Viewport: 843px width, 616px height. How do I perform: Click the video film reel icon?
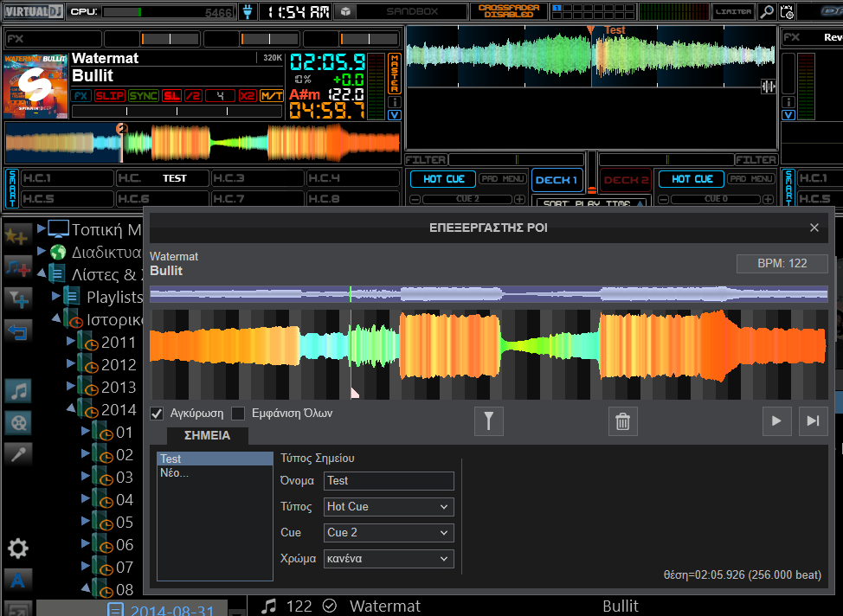[x=17, y=423]
